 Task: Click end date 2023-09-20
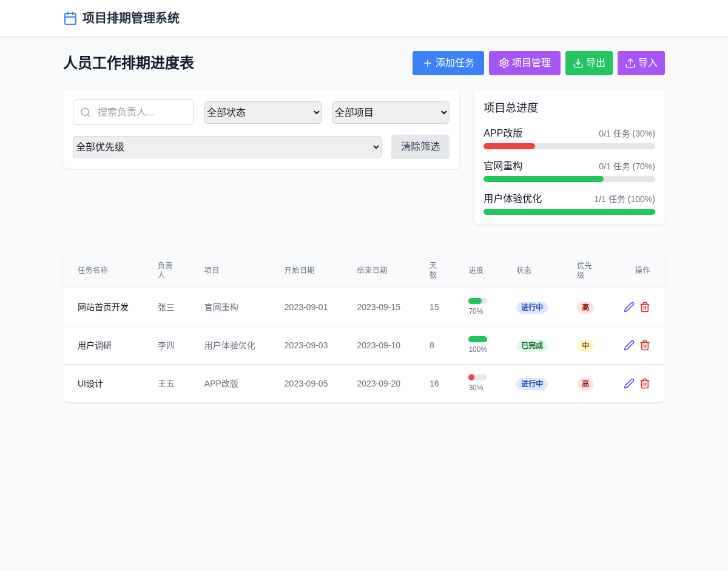click(x=379, y=383)
